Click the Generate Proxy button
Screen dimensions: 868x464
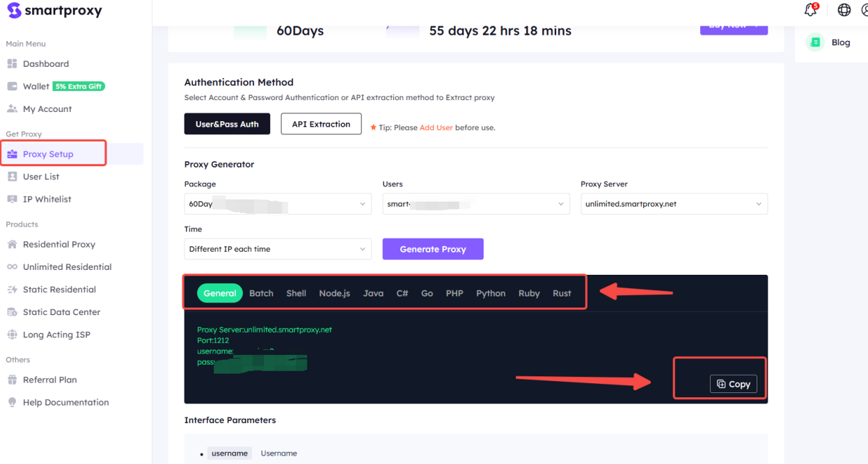pyautogui.click(x=433, y=249)
